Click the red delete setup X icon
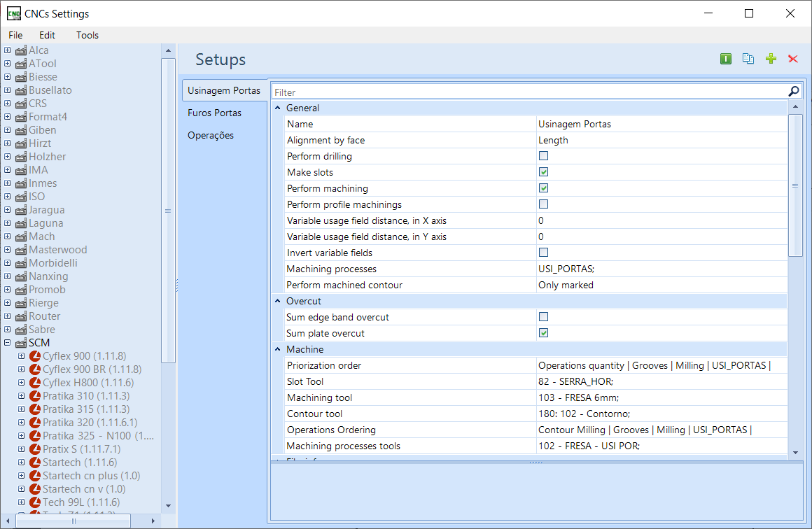This screenshot has width=812, height=529. [x=793, y=59]
